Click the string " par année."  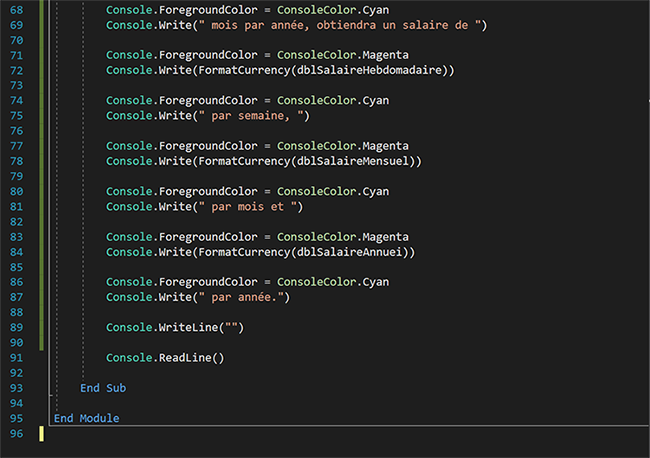click(241, 298)
